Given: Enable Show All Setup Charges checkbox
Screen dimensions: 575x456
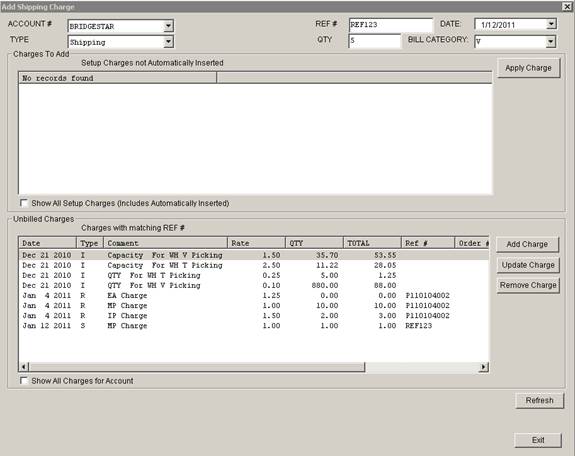Looking at the screenshot, I should tap(24, 203).
